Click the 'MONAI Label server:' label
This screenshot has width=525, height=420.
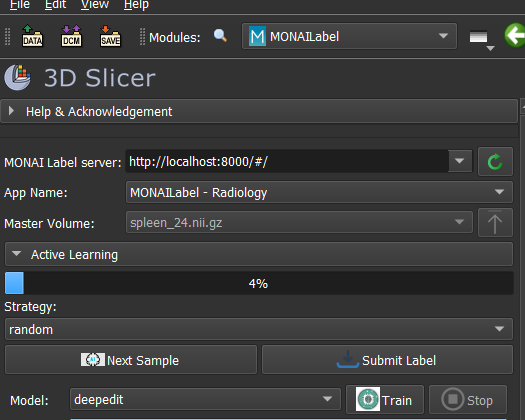point(63,162)
